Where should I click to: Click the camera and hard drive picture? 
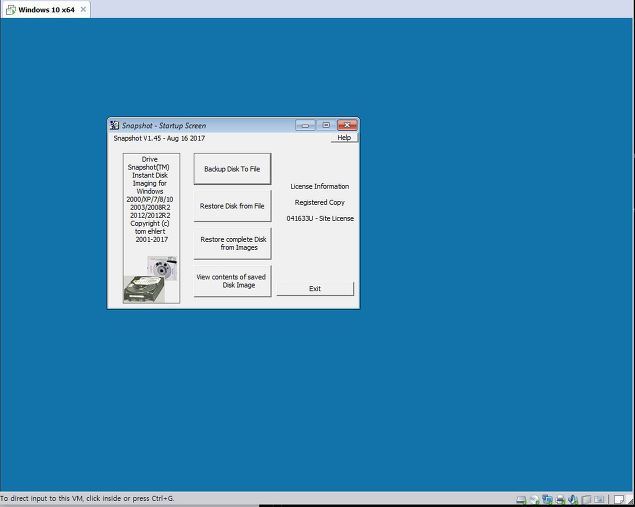[x=151, y=279]
